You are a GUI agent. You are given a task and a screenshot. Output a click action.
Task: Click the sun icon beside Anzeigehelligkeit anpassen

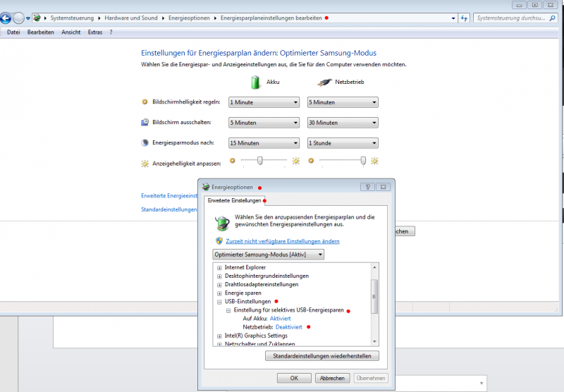tap(145, 164)
